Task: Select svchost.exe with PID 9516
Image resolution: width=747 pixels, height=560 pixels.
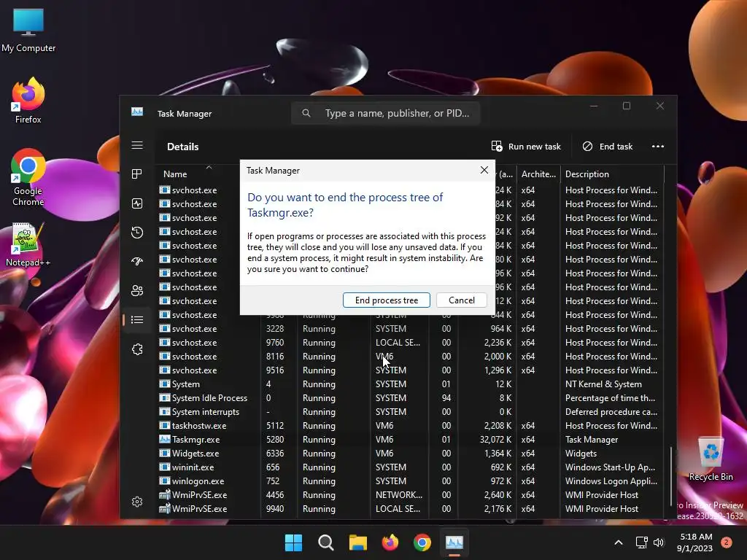Action: 410,370
